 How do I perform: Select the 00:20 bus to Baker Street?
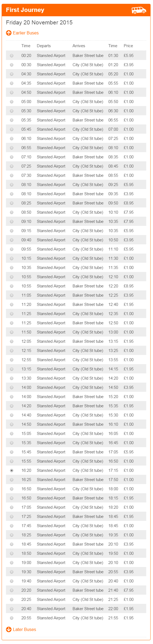[x=12, y=56]
